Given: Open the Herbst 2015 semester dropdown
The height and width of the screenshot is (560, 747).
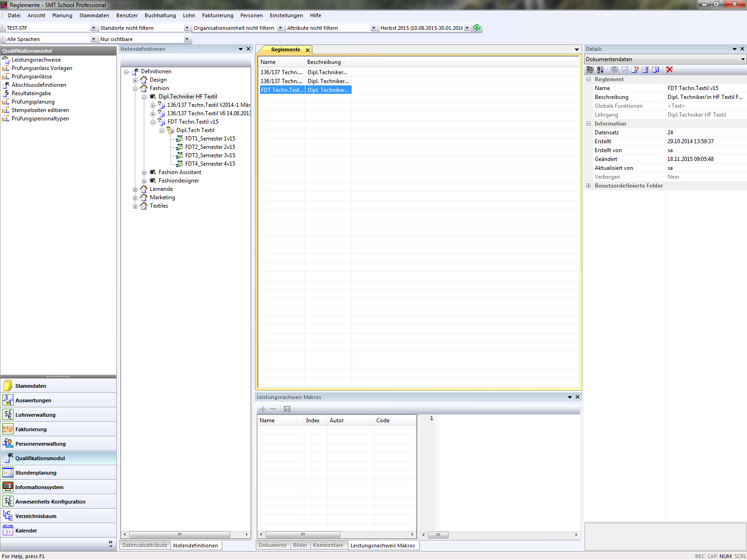Looking at the screenshot, I should coord(467,28).
